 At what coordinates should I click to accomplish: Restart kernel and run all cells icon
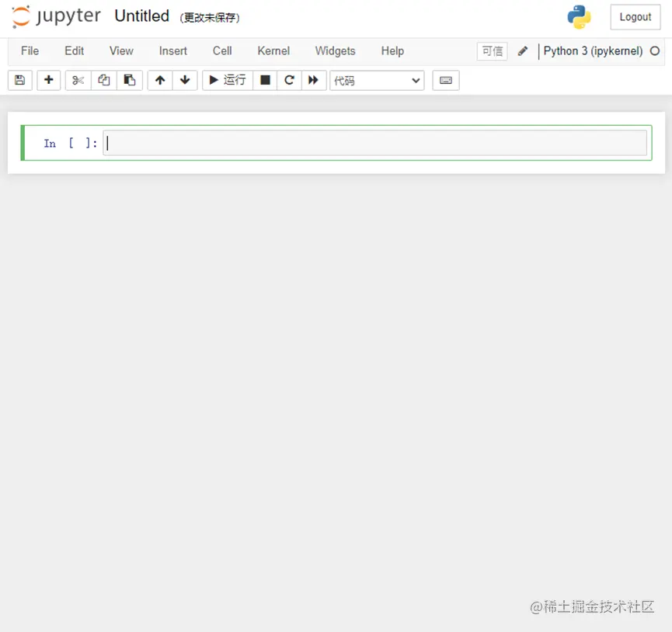tap(314, 80)
